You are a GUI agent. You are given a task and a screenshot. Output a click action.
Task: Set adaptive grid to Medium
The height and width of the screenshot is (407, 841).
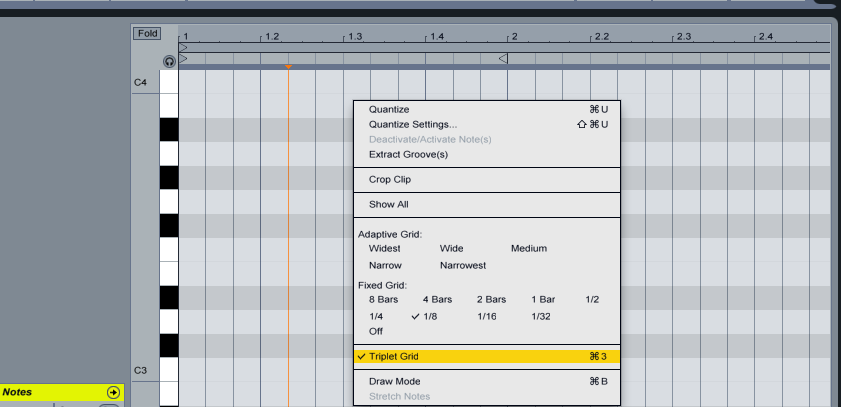(x=529, y=248)
